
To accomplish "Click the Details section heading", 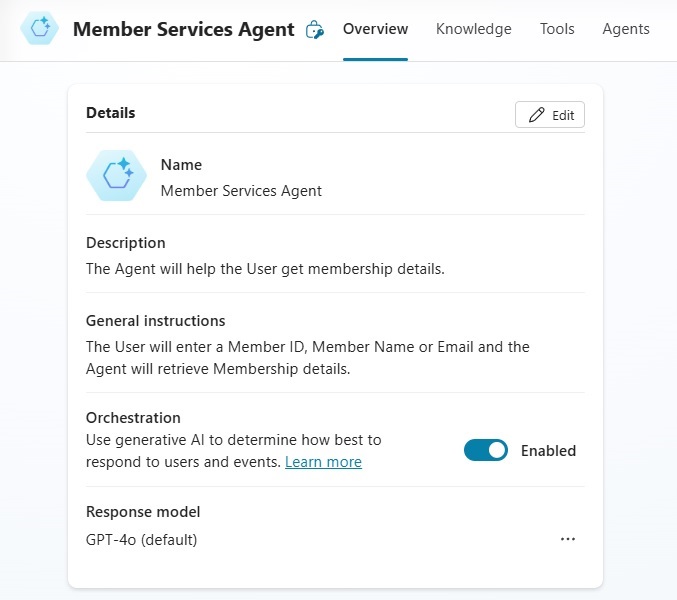I will (111, 113).
